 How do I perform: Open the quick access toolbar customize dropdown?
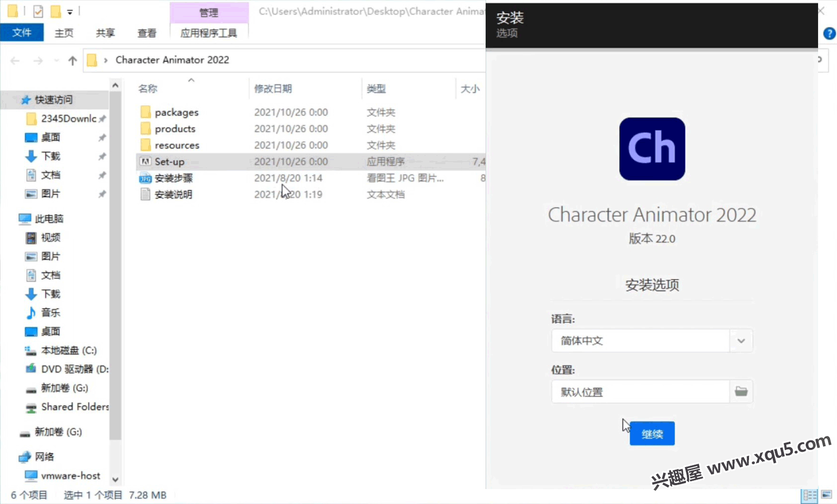click(70, 11)
